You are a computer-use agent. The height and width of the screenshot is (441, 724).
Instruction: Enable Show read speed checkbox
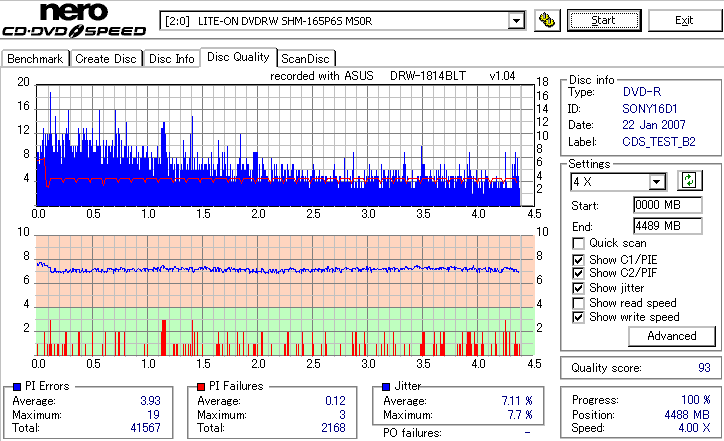coord(578,303)
